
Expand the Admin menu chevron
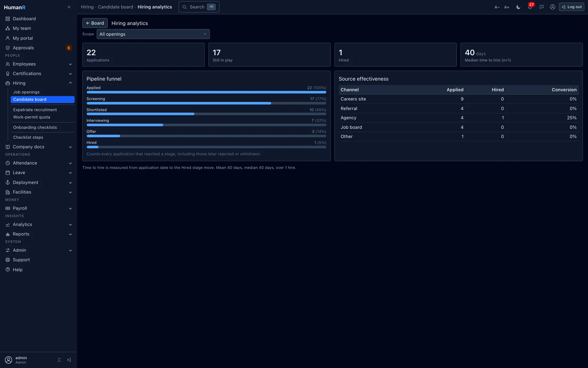pyautogui.click(x=70, y=250)
